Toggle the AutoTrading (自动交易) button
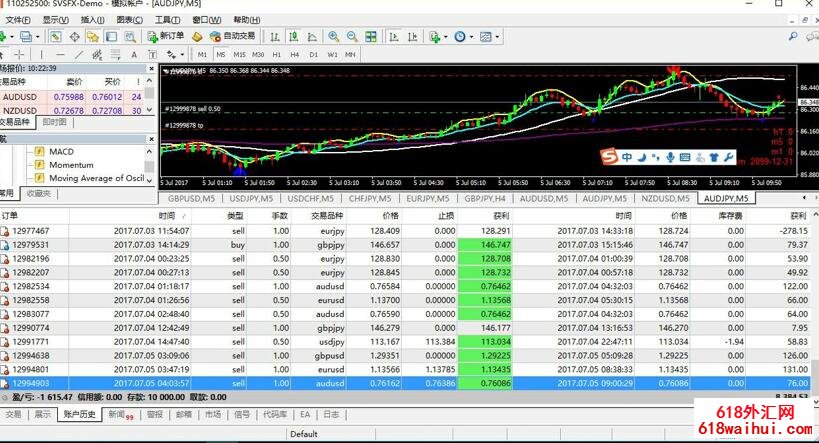 (235, 37)
